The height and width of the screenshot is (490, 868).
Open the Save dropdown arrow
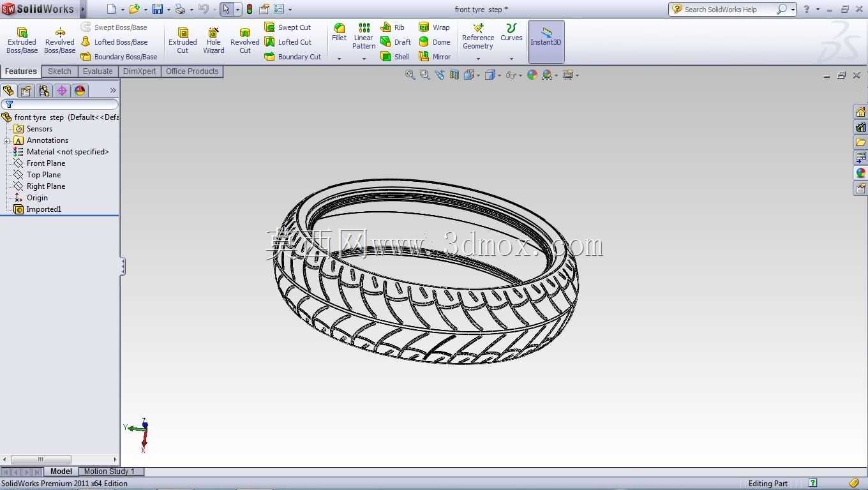168,10
